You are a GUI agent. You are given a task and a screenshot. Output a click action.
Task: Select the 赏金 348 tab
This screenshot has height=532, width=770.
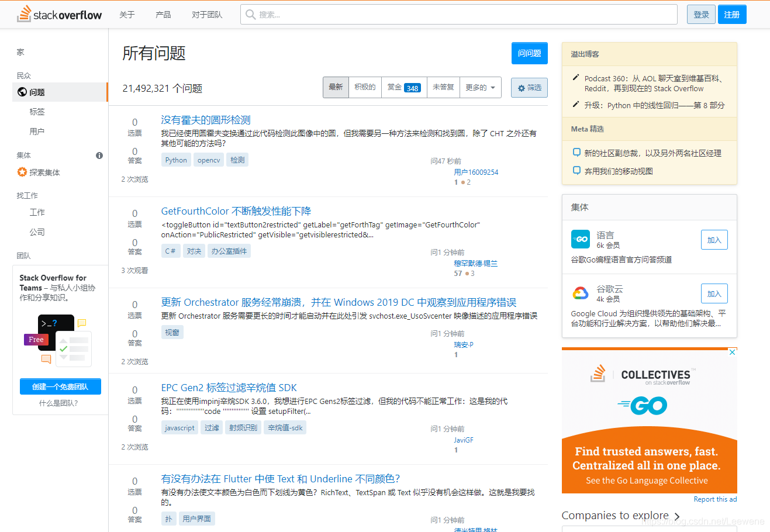(x=404, y=88)
